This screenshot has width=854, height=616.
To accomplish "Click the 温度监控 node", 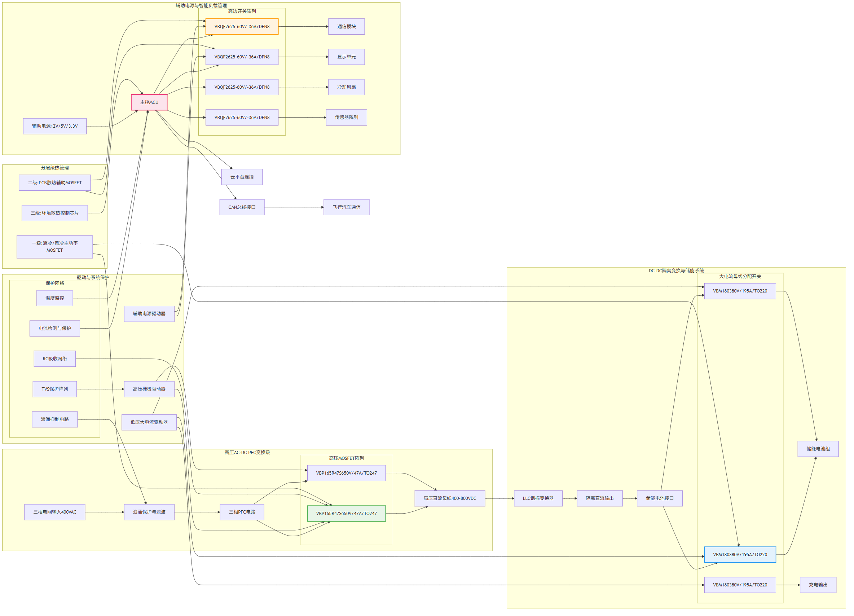I will 54,298.
